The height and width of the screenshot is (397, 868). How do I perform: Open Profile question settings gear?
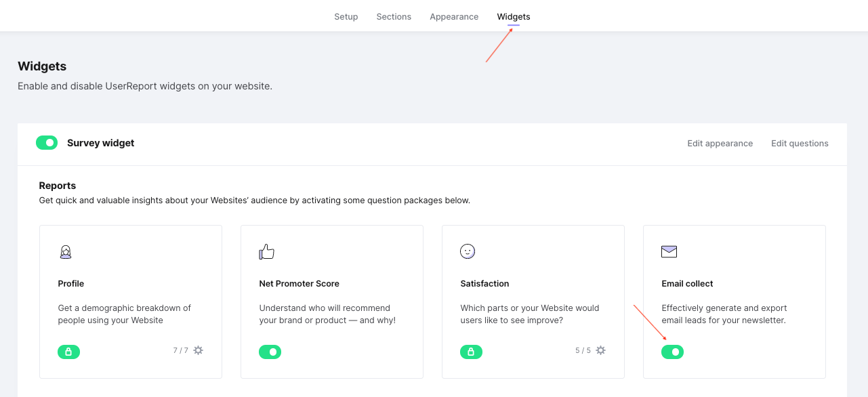tap(198, 350)
